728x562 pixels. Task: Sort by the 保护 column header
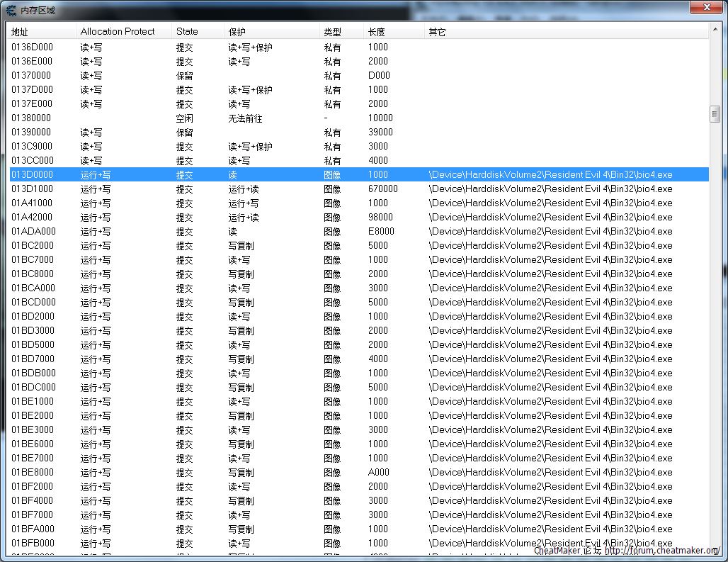point(271,32)
